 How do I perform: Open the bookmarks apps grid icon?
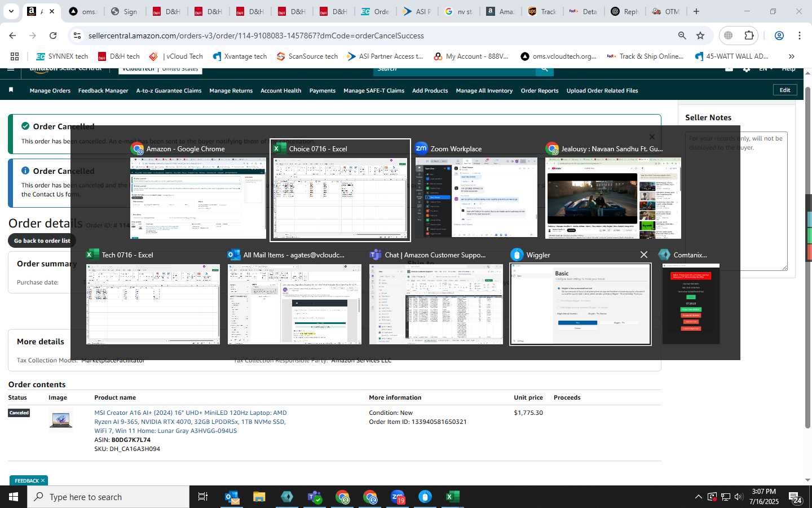(15, 56)
